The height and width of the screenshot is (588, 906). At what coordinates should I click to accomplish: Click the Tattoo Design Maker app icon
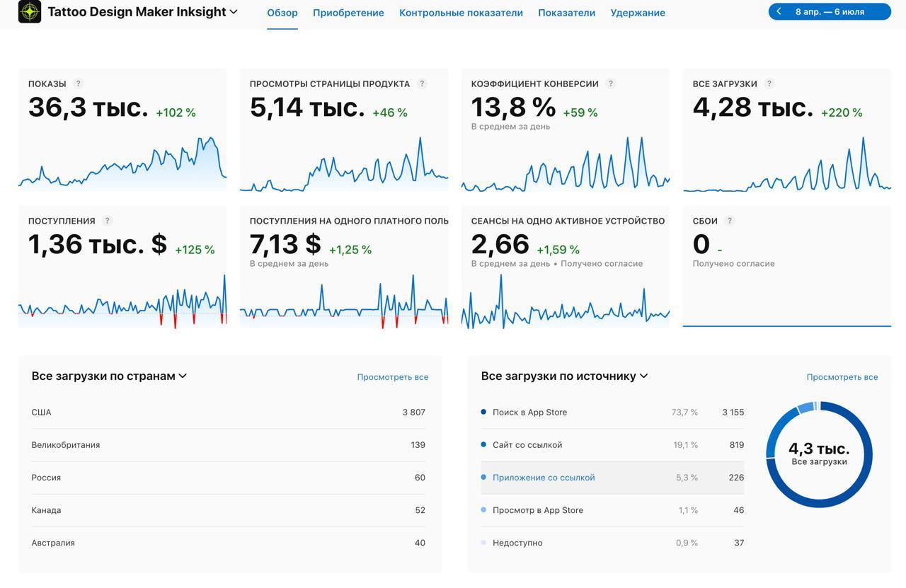pos(28,11)
